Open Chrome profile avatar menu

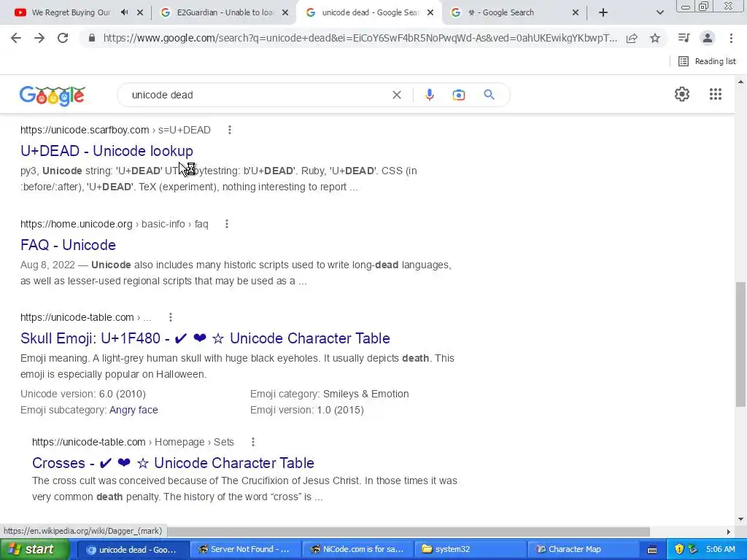(x=708, y=38)
